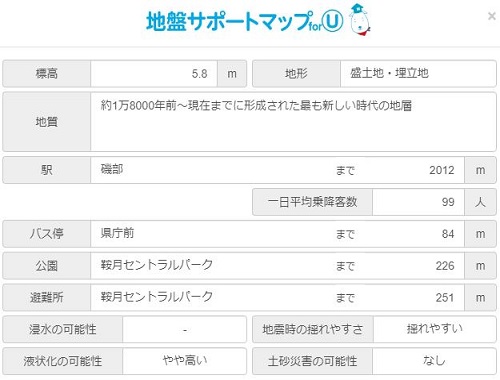Click the park distance value 226

click(445, 266)
